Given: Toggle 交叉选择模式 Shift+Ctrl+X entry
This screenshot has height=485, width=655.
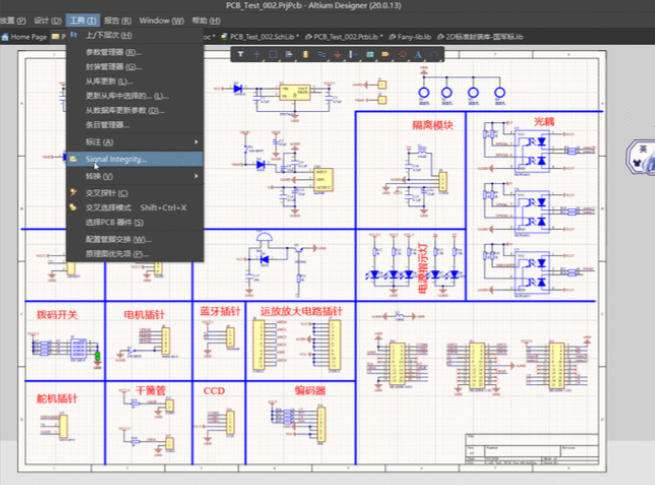Looking at the screenshot, I should 135,208.
